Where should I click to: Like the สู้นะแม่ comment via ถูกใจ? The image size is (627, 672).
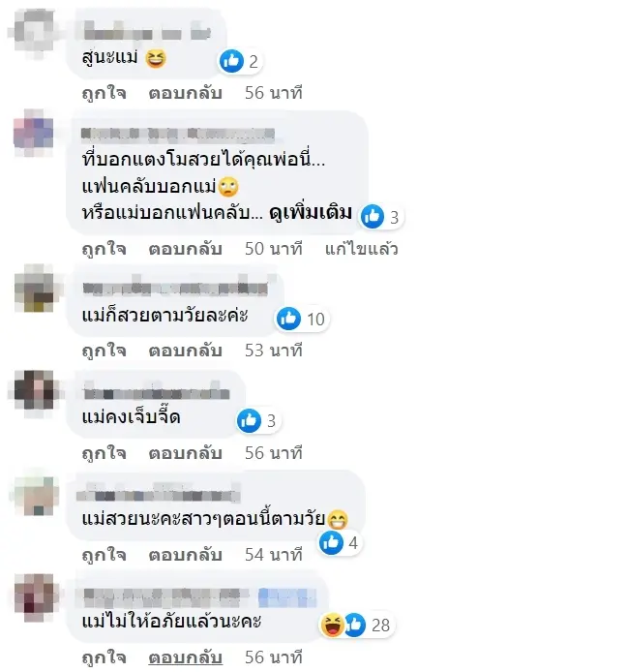[104, 93]
